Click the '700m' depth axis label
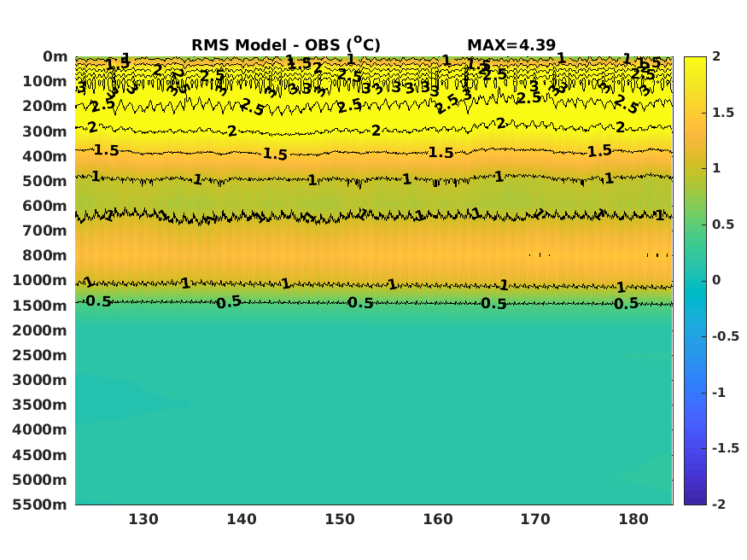Viewport: 747px width, 560px height. 44,231
